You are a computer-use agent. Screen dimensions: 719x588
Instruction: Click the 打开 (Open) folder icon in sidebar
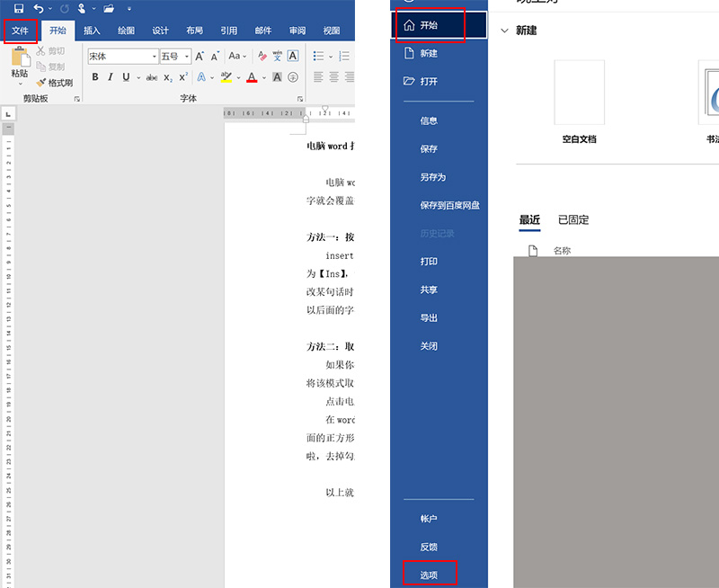[411, 81]
